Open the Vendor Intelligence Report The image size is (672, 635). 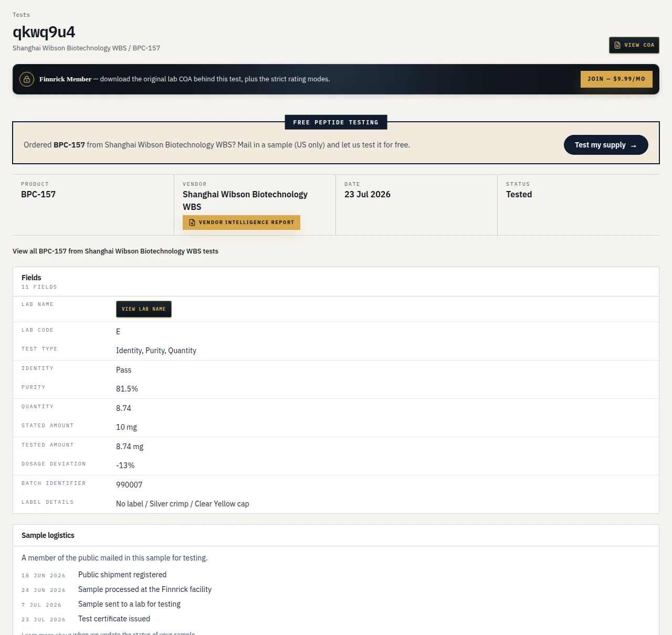[x=241, y=223]
